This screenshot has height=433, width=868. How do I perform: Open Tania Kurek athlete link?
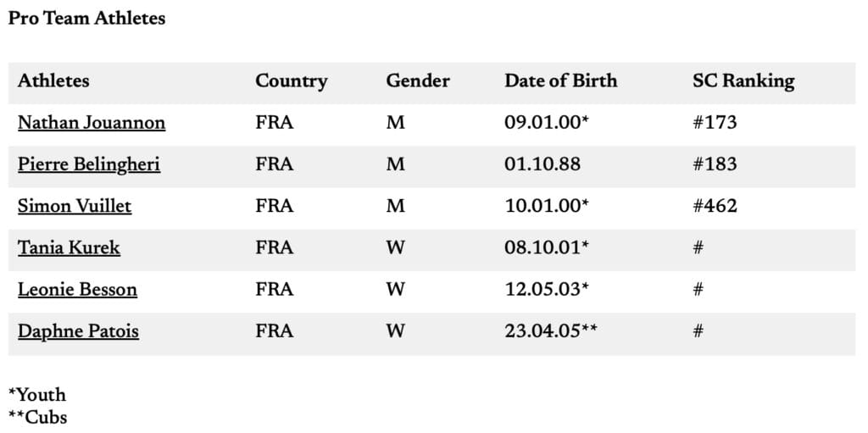pos(69,248)
